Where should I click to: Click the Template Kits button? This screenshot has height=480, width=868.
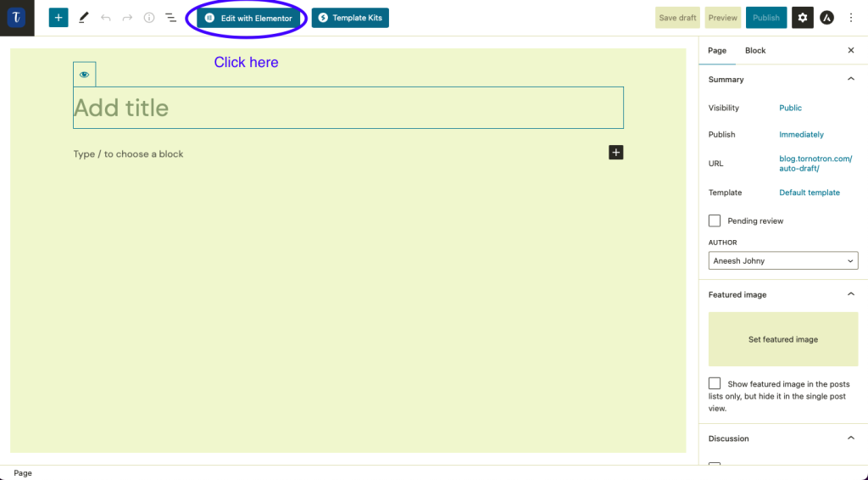pos(350,18)
